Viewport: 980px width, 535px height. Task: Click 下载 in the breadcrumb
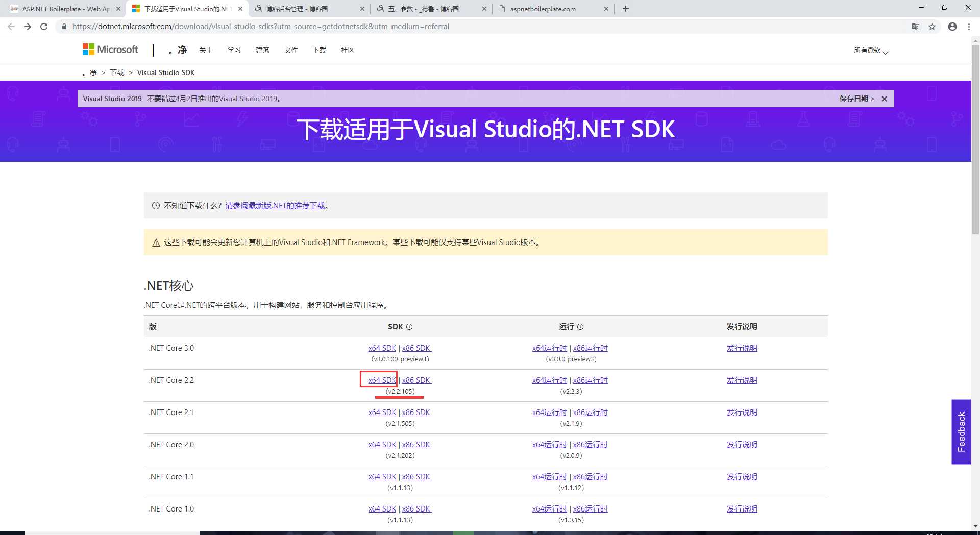coord(117,72)
